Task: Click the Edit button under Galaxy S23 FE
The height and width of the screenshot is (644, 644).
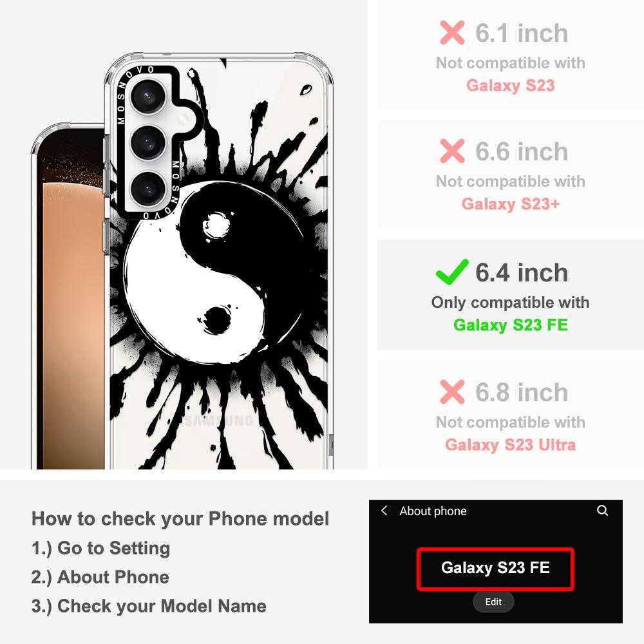Action: point(493,601)
